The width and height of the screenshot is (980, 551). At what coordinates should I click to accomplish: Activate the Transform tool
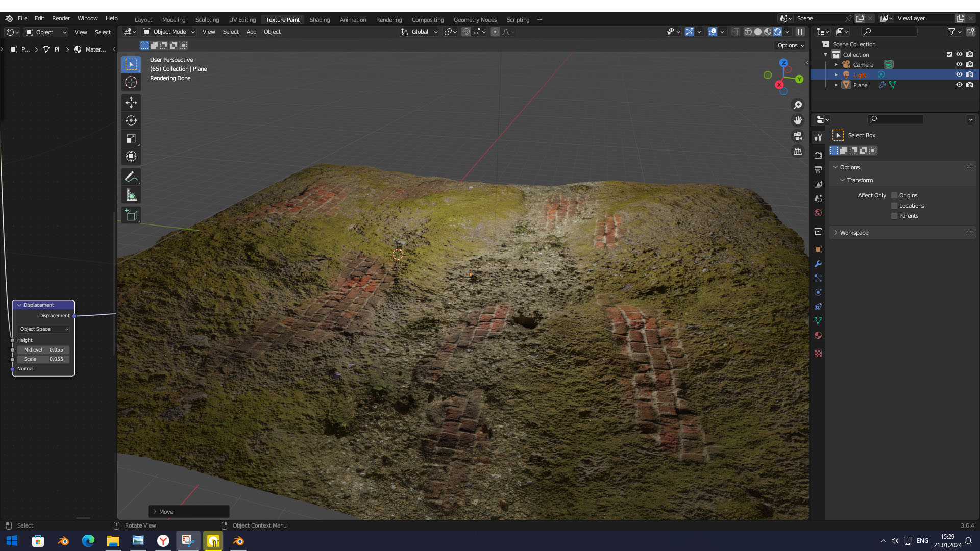tap(131, 156)
